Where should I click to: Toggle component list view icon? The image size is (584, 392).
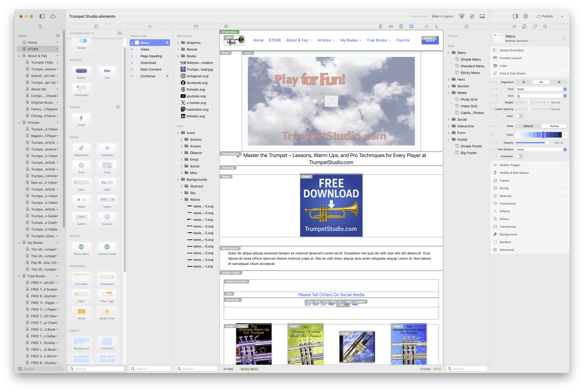pyautogui.click(x=120, y=33)
